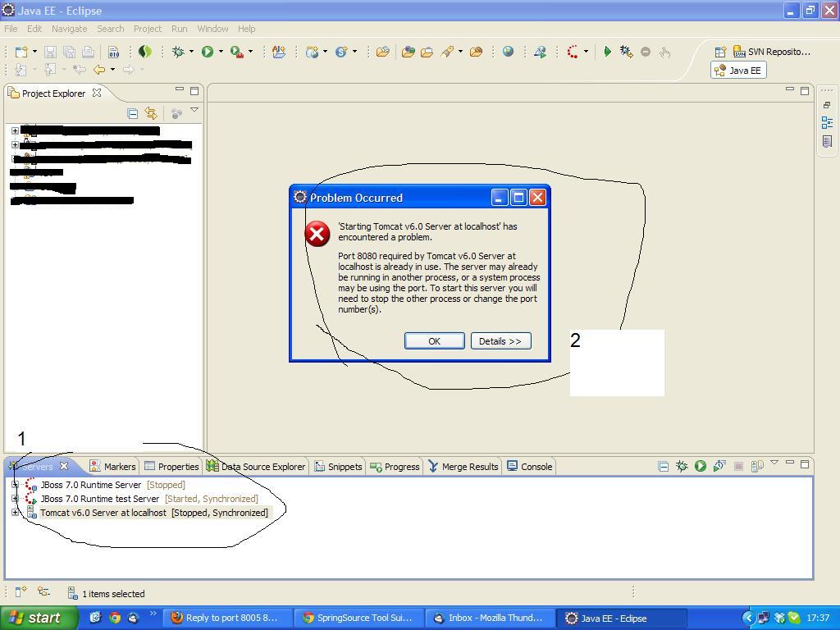The height and width of the screenshot is (630, 840).
Task: Open the File menu
Action: [11, 29]
